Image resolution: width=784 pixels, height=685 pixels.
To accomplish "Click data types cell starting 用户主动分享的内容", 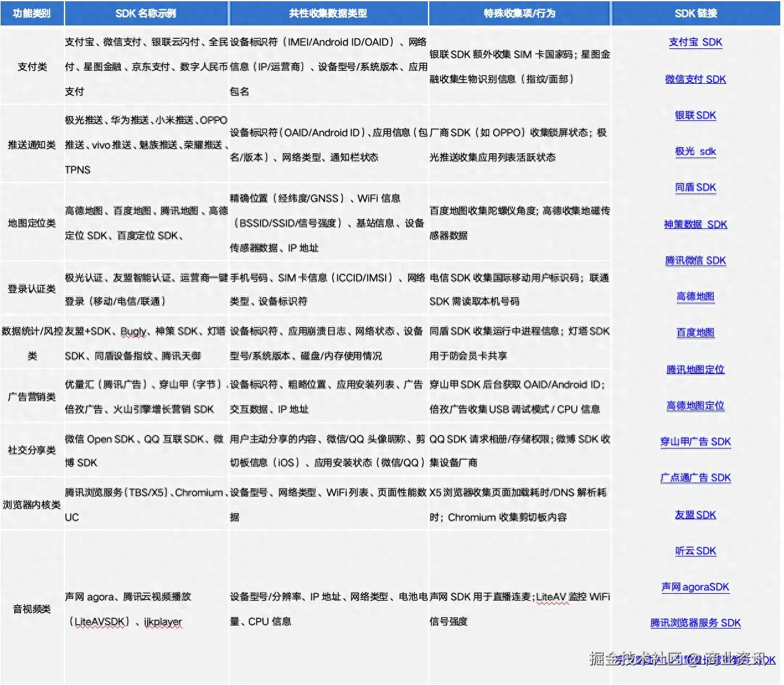I will click(x=328, y=450).
